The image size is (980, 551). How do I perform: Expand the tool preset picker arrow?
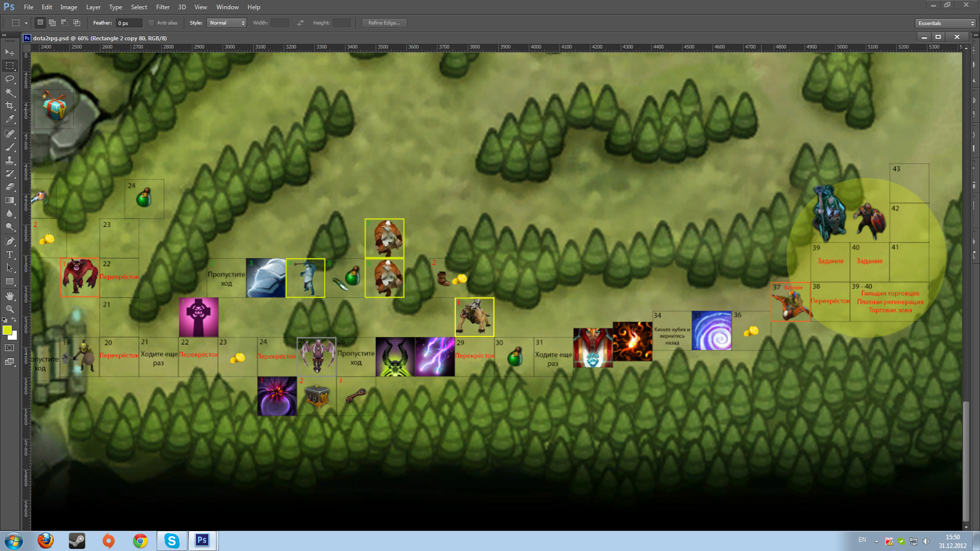coord(26,23)
